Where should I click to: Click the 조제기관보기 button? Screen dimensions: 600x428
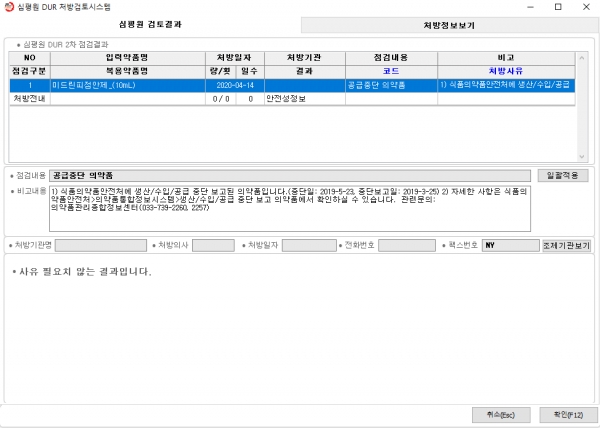coord(566,245)
